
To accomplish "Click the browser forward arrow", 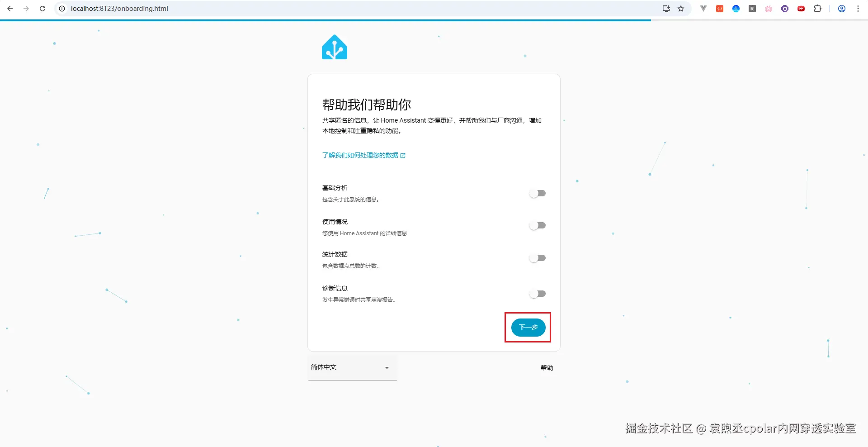I will [26, 9].
